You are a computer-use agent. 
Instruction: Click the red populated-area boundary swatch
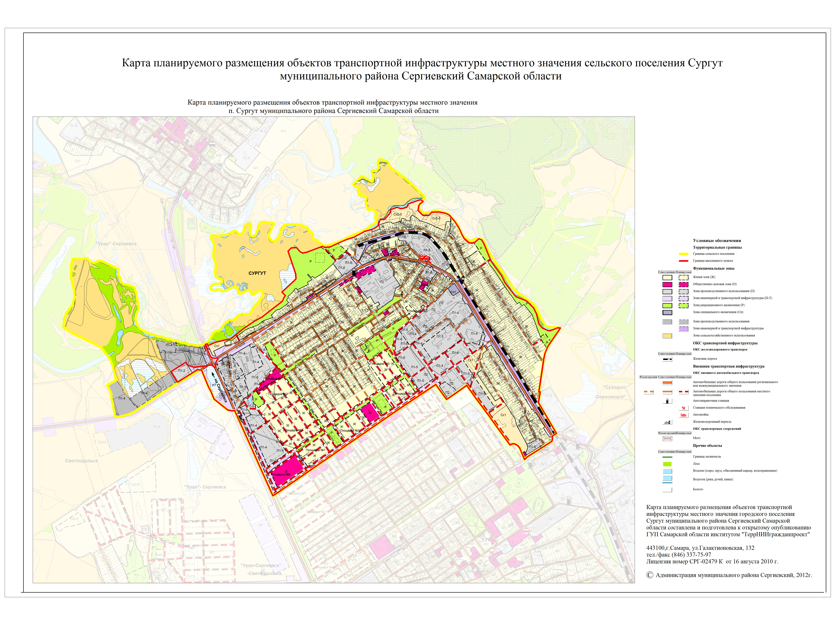684,261
